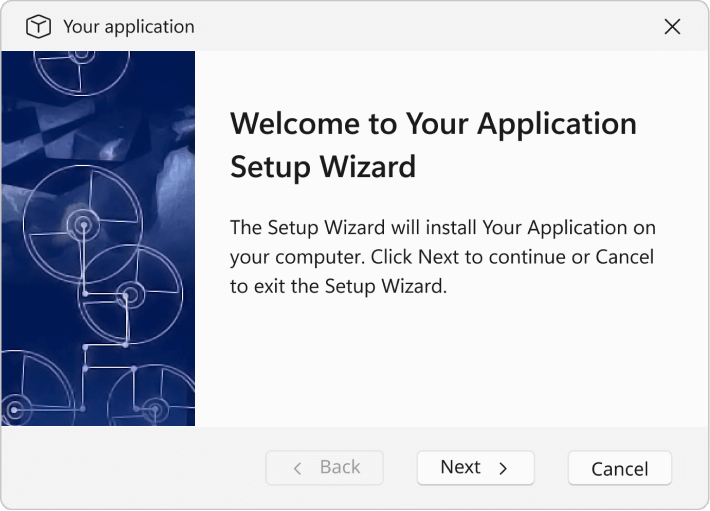Click the empty title bar area beside the title
The width and height of the screenshot is (710, 511).
point(420,27)
